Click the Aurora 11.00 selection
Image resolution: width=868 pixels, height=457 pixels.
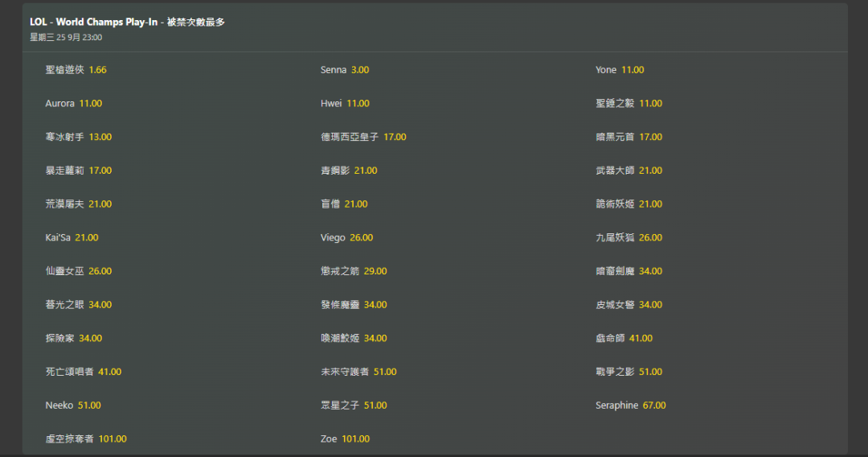tap(74, 104)
